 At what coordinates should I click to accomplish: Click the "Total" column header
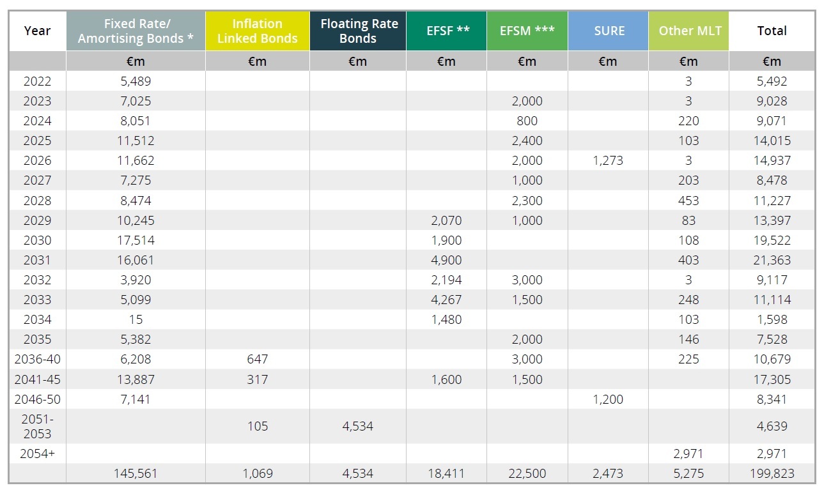click(772, 31)
